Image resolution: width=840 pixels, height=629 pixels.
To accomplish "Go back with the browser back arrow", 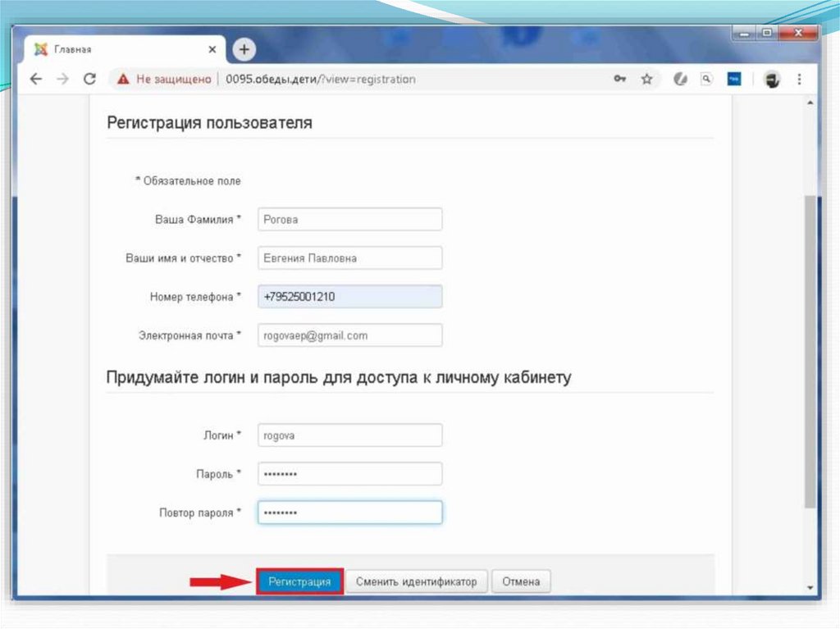I will click(x=36, y=80).
